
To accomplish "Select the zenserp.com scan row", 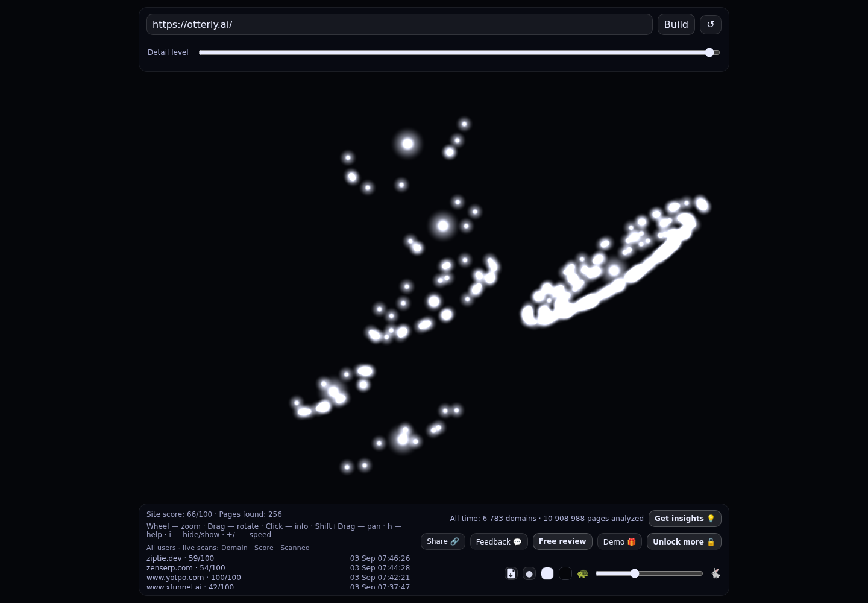I will (278, 568).
